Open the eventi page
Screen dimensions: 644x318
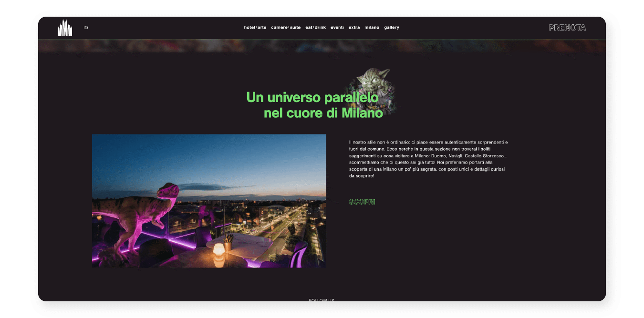337,28
